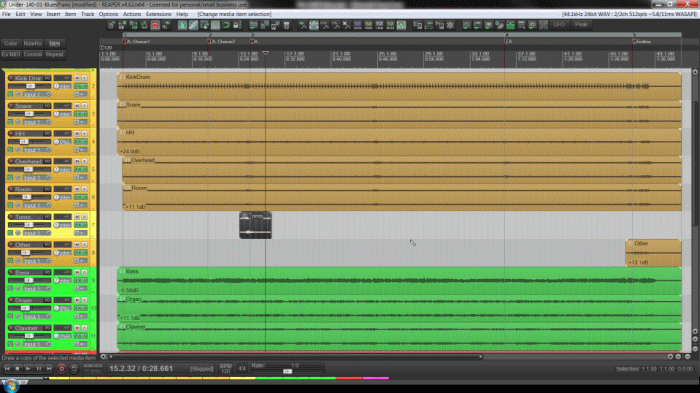700x393 pixels.
Task: Click the LFO toolbar button
Action: click(x=559, y=25)
